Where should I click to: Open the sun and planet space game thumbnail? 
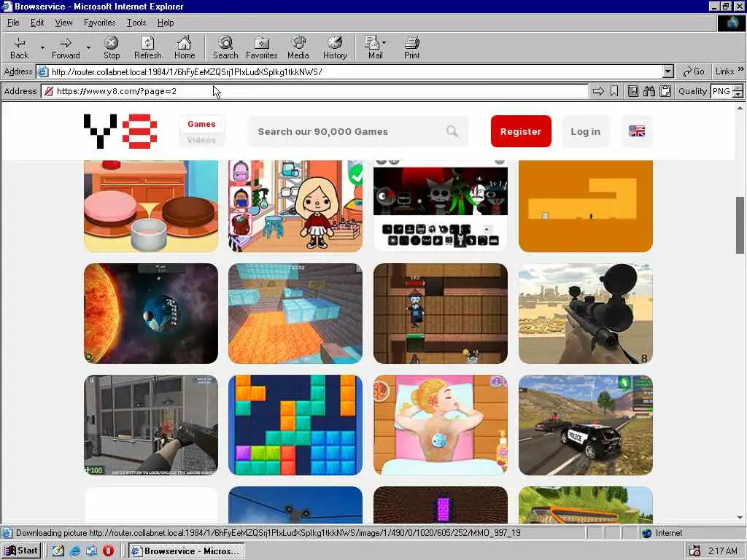[151, 314]
